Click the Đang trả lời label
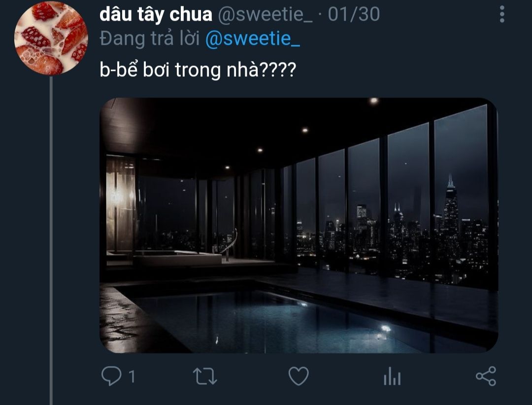 (x=150, y=38)
